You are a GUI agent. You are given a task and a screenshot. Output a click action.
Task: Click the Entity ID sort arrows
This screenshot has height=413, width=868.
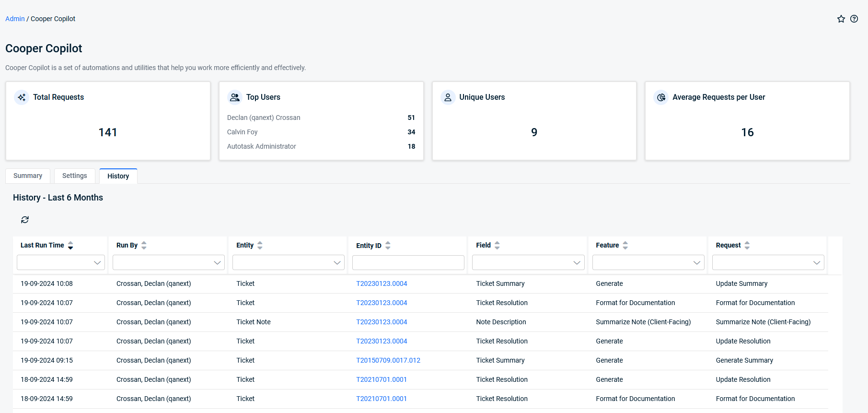(x=388, y=245)
